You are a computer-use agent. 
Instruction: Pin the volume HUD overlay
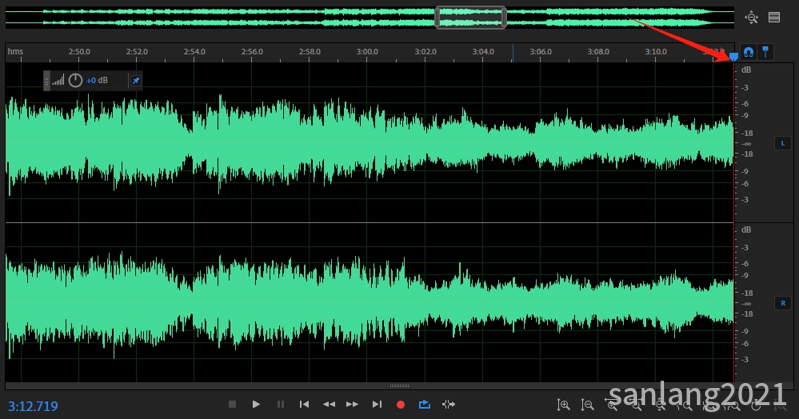coord(136,80)
